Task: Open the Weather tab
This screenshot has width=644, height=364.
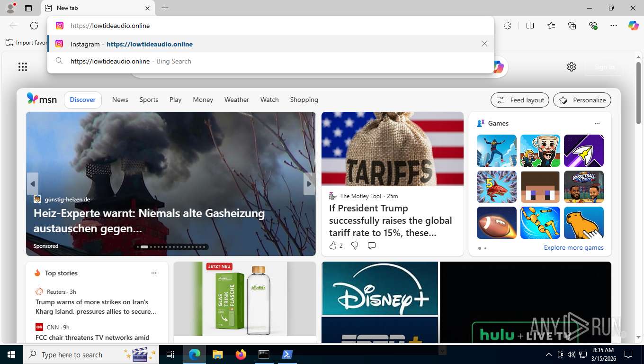Action: pyautogui.click(x=237, y=100)
